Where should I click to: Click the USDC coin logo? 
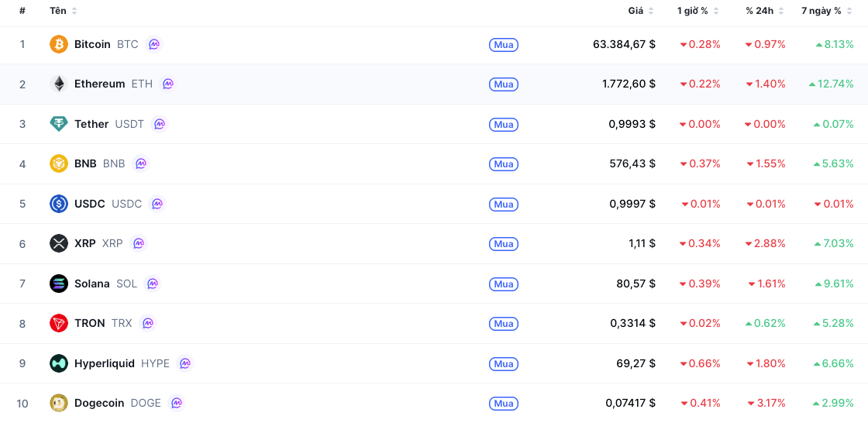(59, 204)
